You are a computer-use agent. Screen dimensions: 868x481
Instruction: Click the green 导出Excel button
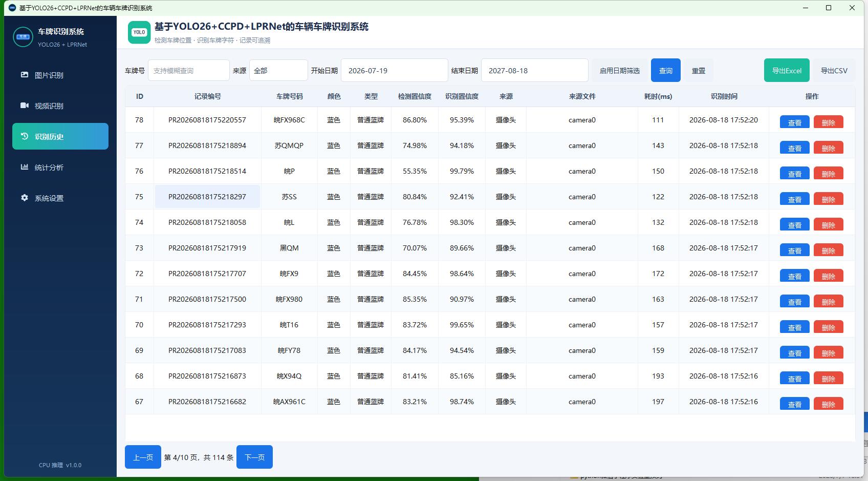[787, 71]
